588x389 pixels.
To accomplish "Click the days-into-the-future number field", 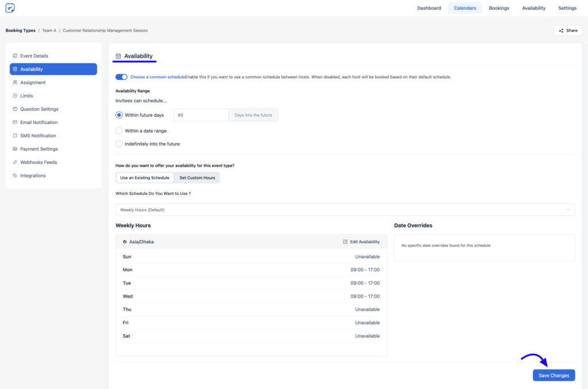I will (x=200, y=115).
